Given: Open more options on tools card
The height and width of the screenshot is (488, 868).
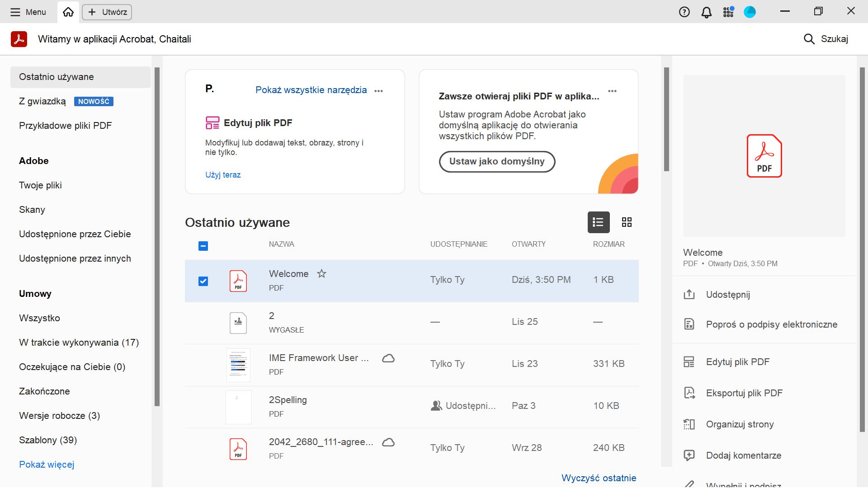Looking at the screenshot, I should (x=379, y=91).
